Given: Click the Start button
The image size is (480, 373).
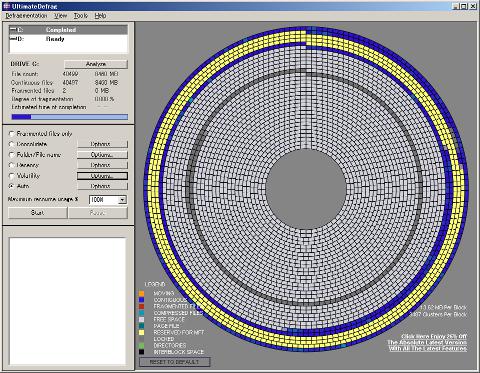Looking at the screenshot, I should click(37, 213).
